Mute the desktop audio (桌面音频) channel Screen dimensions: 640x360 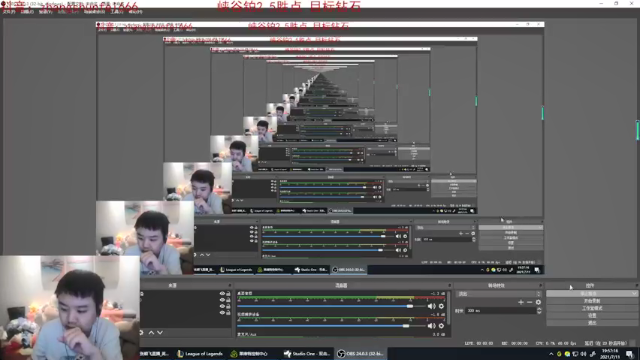[x=431, y=306]
